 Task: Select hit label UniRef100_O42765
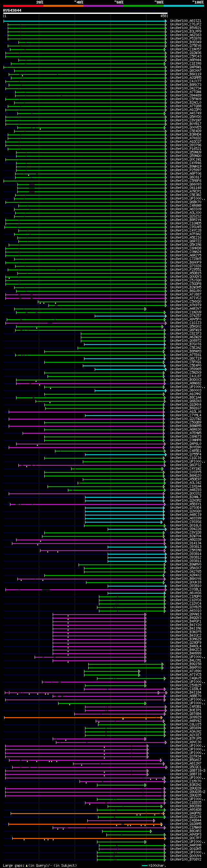tap(186, 571)
